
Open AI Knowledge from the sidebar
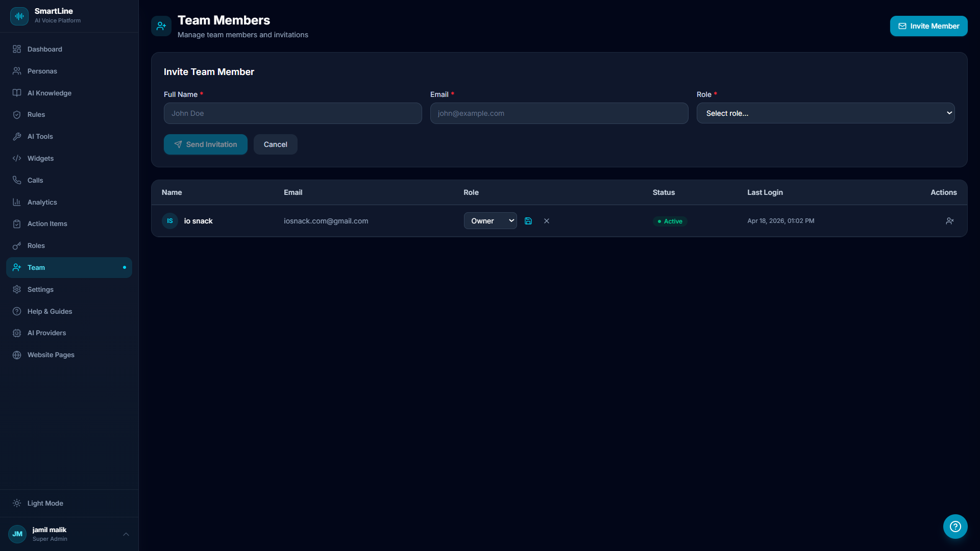point(49,93)
